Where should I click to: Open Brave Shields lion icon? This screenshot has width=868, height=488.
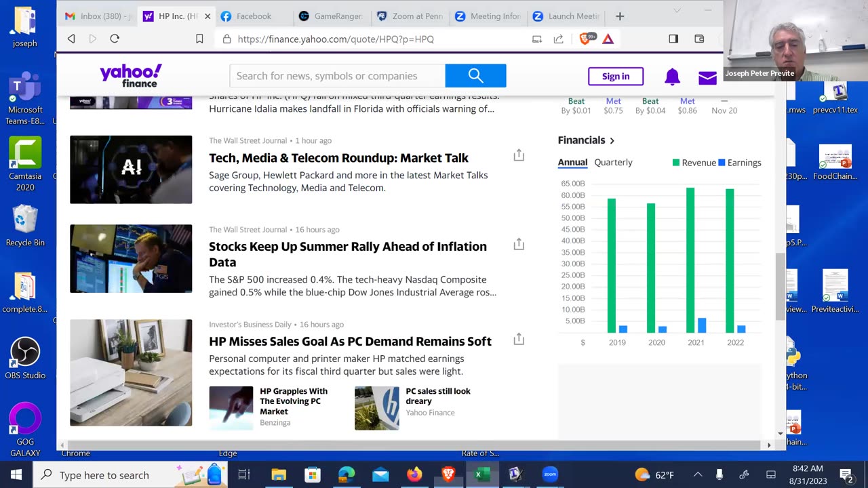tap(585, 39)
